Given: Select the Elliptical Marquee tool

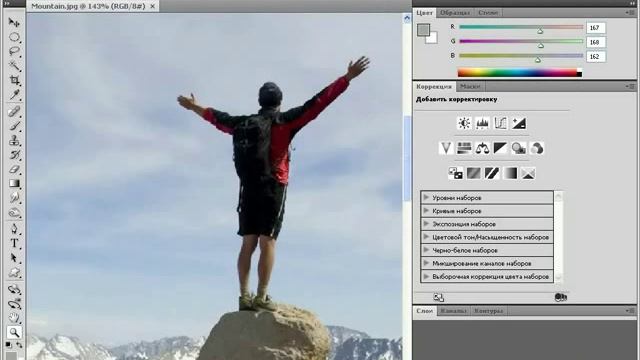Looking at the screenshot, I should [14, 37].
